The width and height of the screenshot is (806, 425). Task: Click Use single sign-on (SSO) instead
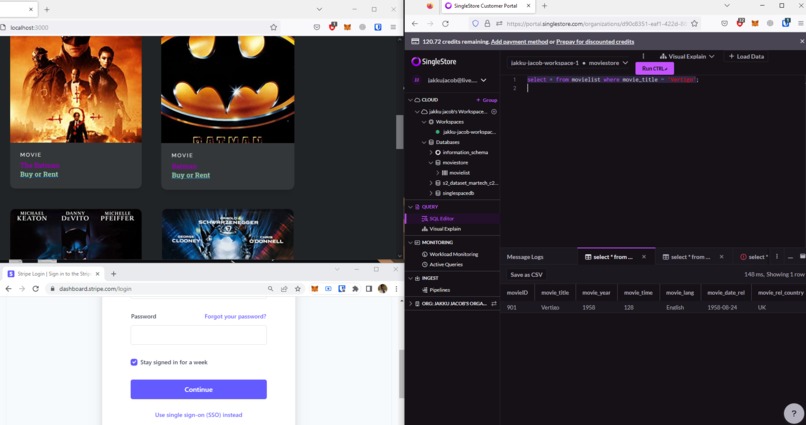tap(198, 415)
